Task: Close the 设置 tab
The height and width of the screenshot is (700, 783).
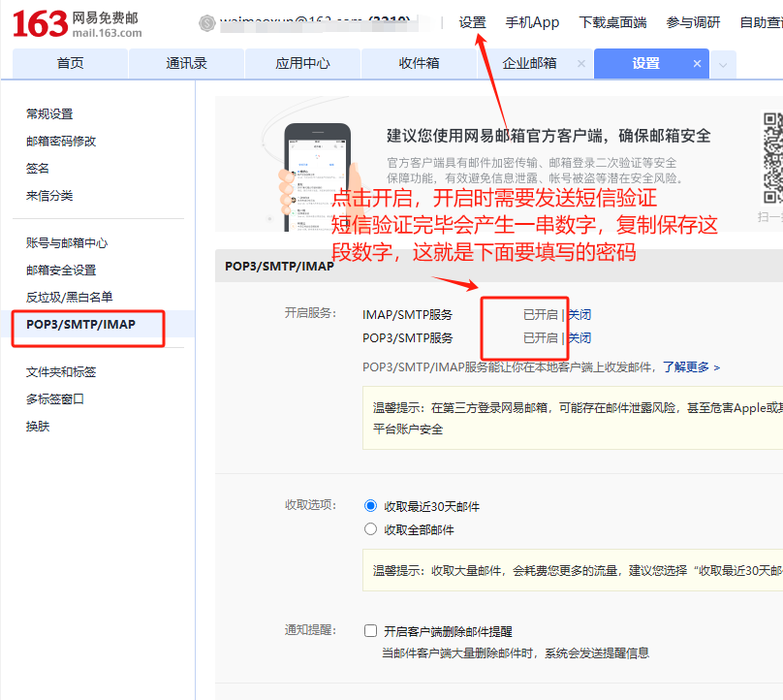Action: point(696,63)
